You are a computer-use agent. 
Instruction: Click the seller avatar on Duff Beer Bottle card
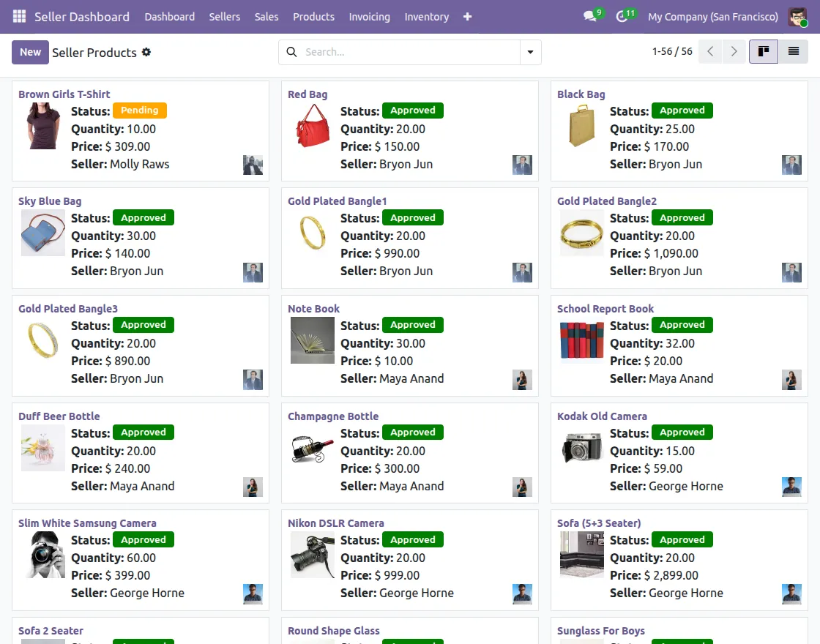pyautogui.click(x=253, y=487)
